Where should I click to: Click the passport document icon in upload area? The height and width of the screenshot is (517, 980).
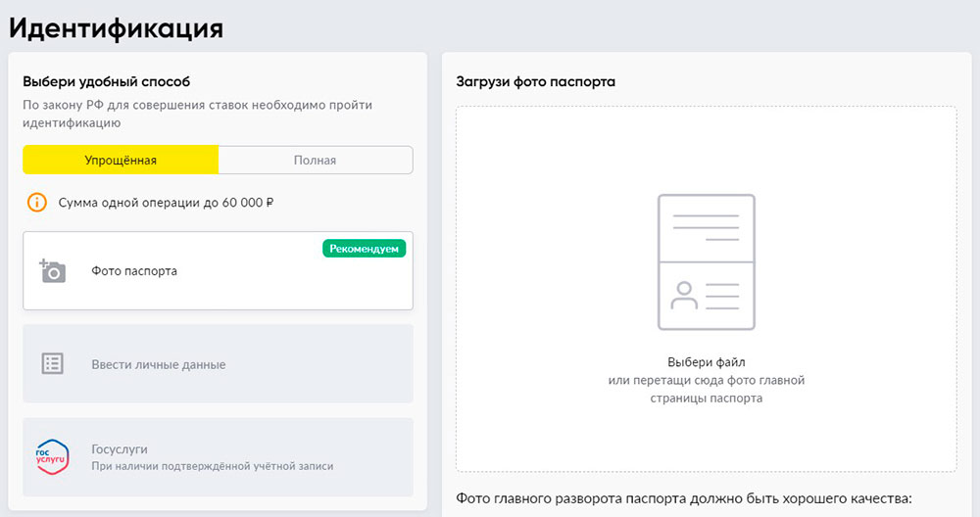pos(707,262)
